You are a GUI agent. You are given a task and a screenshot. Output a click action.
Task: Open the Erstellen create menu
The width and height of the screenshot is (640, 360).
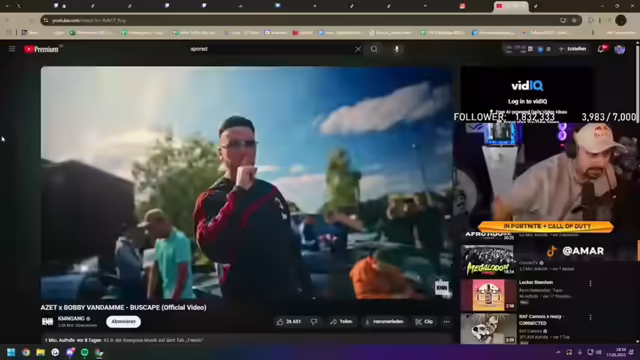(573, 49)
